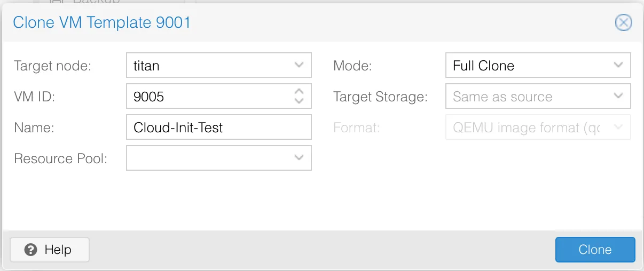Click the blue Clone button
This screenshot has height=271, width=644.
595,250
